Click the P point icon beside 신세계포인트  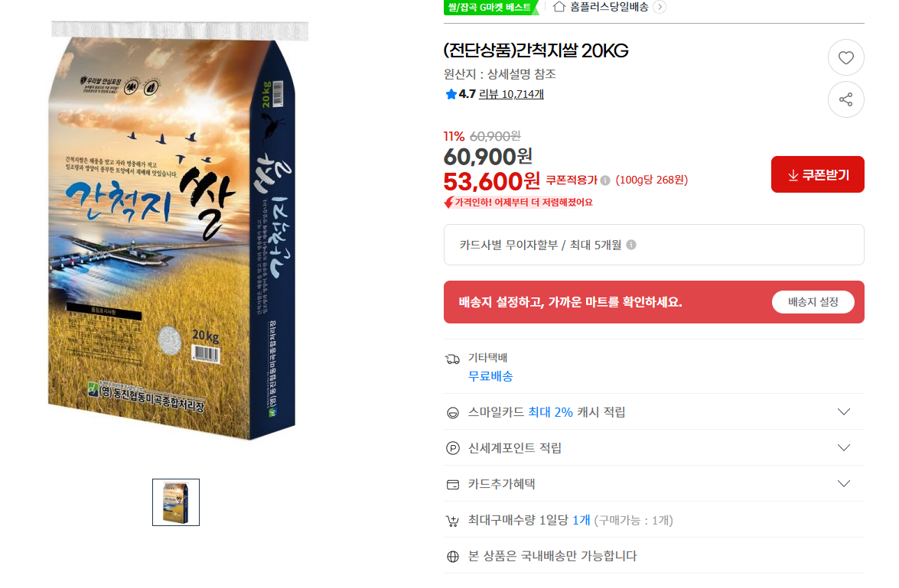click(x=452, y=447)
